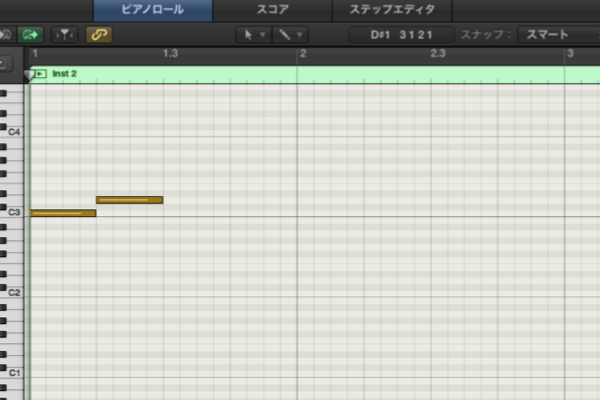Click bar 3 on the ruler
Screen dimensions: 600x400
coord(570,54)
